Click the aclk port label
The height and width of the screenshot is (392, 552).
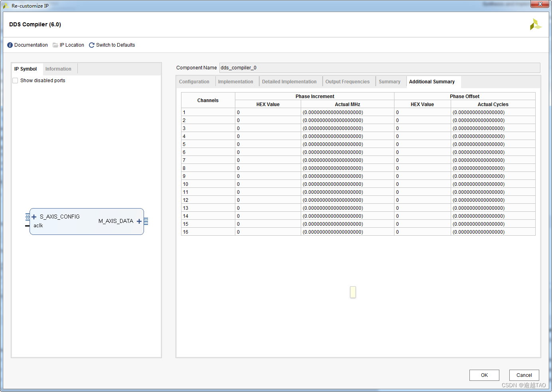click(38, 226)
